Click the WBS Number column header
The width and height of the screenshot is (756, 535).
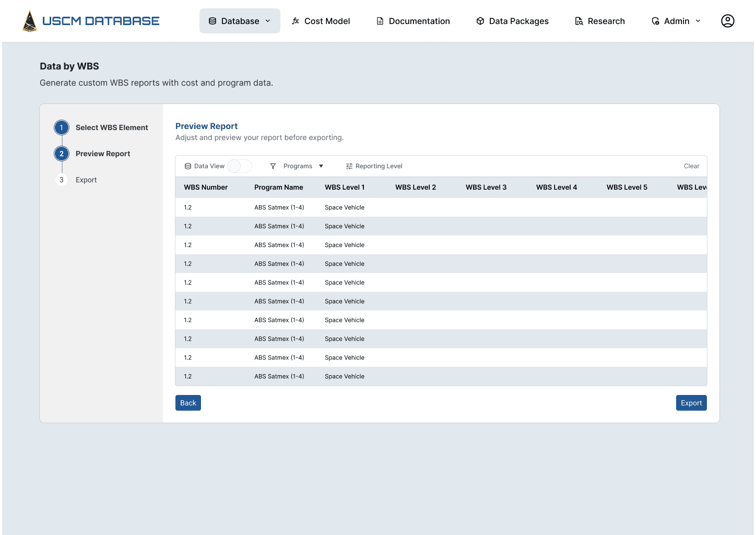[x=206, y=187]
